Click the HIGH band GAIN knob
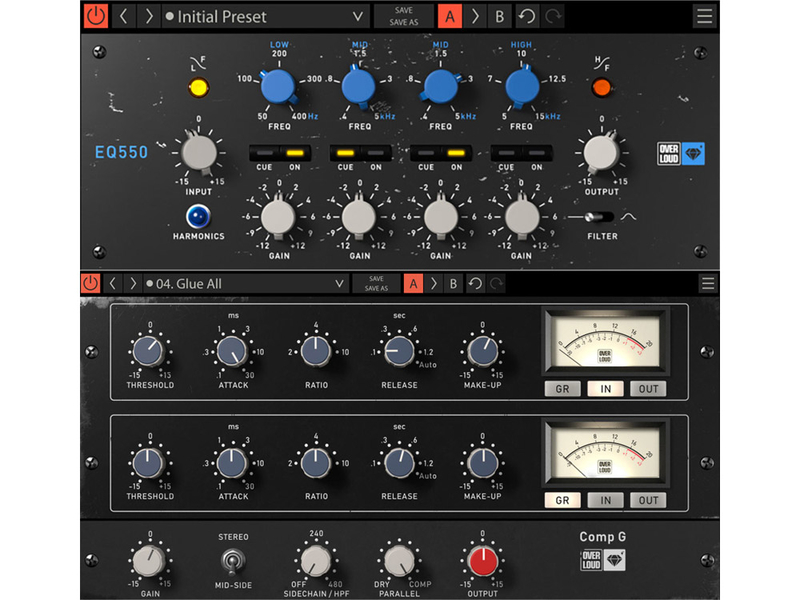800x600 pixels. click(x=522, y=217)
